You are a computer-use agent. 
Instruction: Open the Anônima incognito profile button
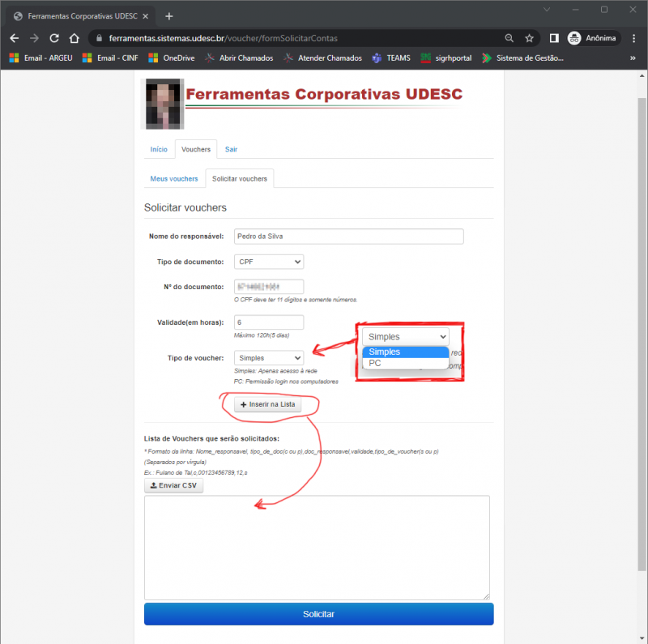592,38
